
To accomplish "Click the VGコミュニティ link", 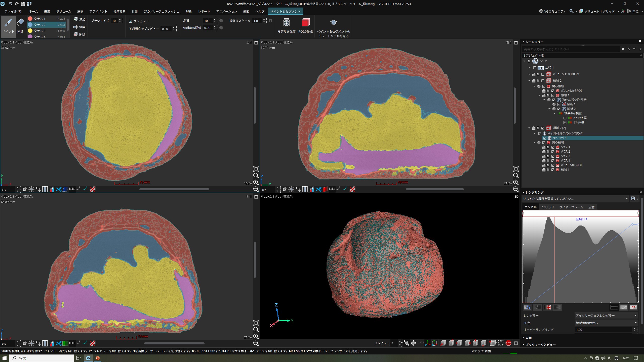I will tap(552, 11).
